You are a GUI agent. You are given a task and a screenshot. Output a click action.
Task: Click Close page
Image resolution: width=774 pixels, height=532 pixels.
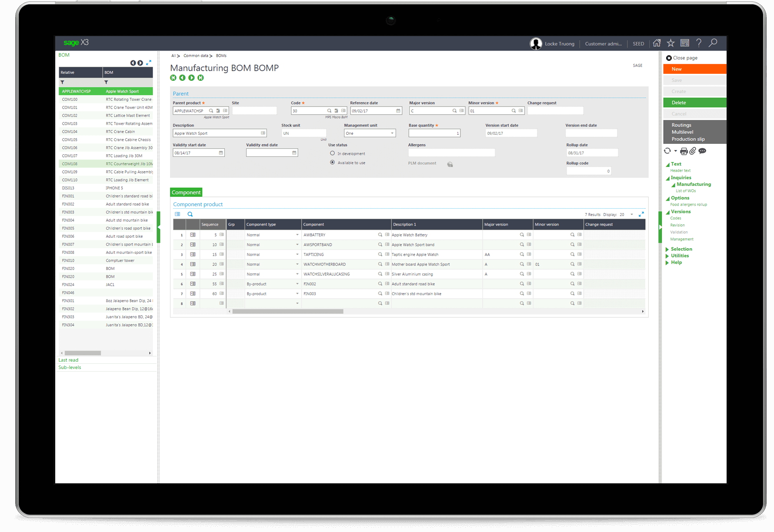[682, 58]
